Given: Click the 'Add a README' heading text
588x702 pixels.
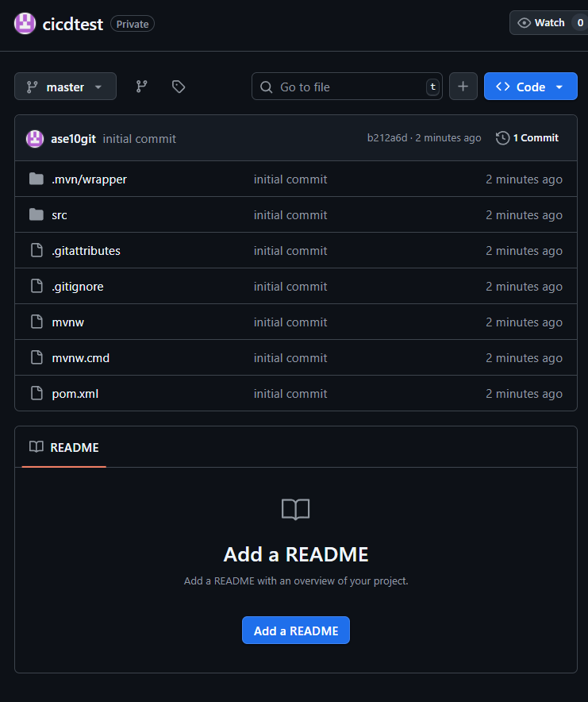Looking at the screenshot, I should [x=296, y=554].
